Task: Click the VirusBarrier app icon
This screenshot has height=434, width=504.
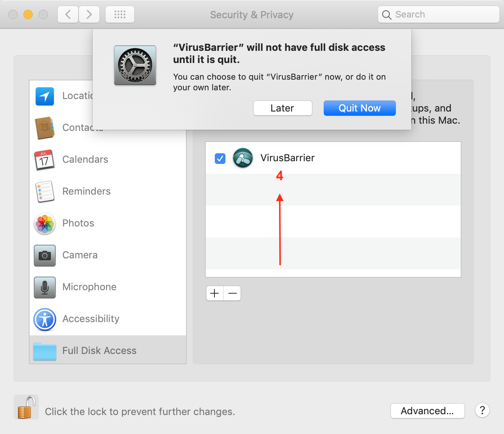Action: (243, 158)
